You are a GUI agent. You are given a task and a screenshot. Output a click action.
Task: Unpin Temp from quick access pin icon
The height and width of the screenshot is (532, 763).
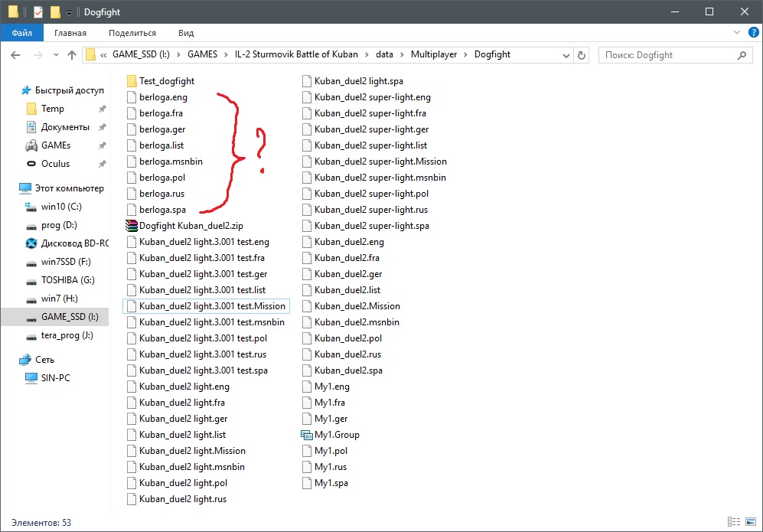(x=103, y=109)
